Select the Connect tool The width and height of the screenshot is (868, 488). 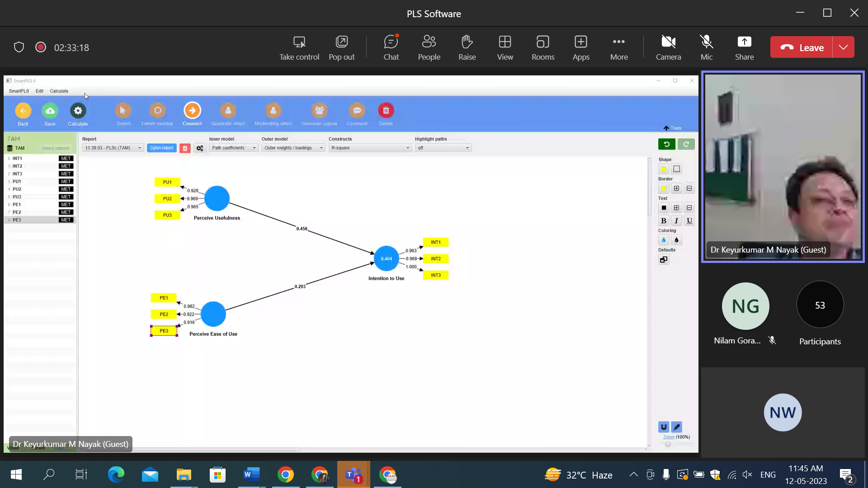click(x=192, y=111)
